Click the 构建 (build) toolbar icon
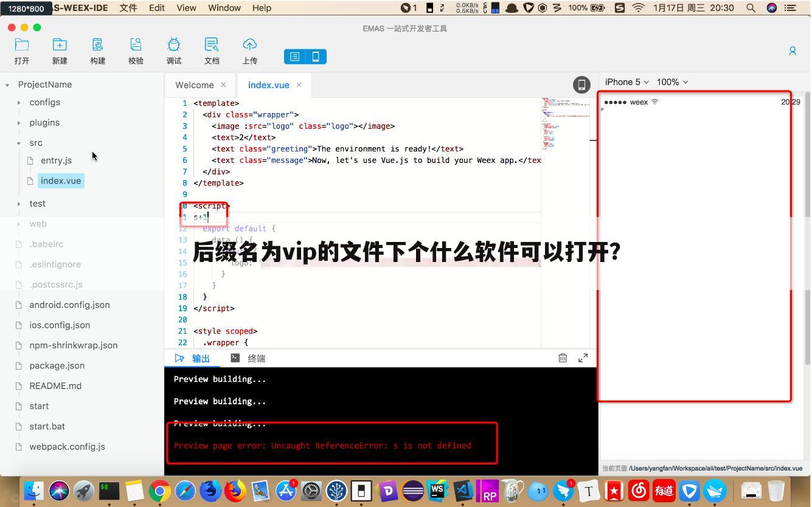 [98, 45]
